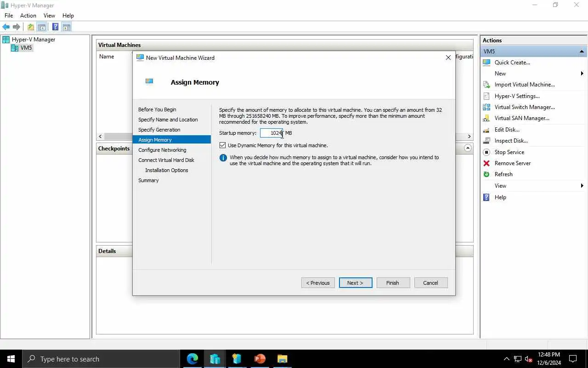Click the Previous button
Image resolution: width=588 pixels, height=368 pixels.
pyautogui.click(x=318, y=283)
